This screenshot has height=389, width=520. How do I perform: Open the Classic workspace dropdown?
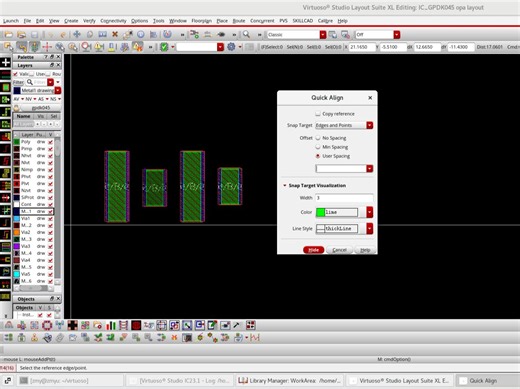point(323,34)
